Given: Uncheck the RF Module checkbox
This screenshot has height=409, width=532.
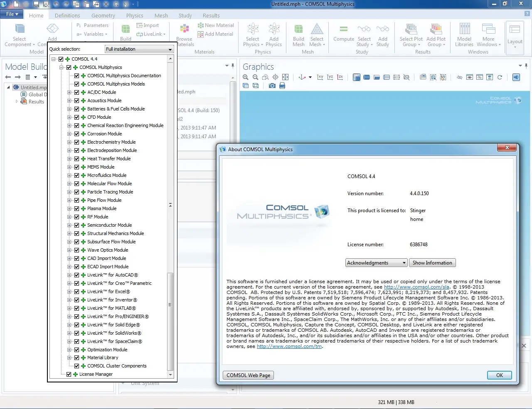Looking at the screenshot, I should pos(77,217).
